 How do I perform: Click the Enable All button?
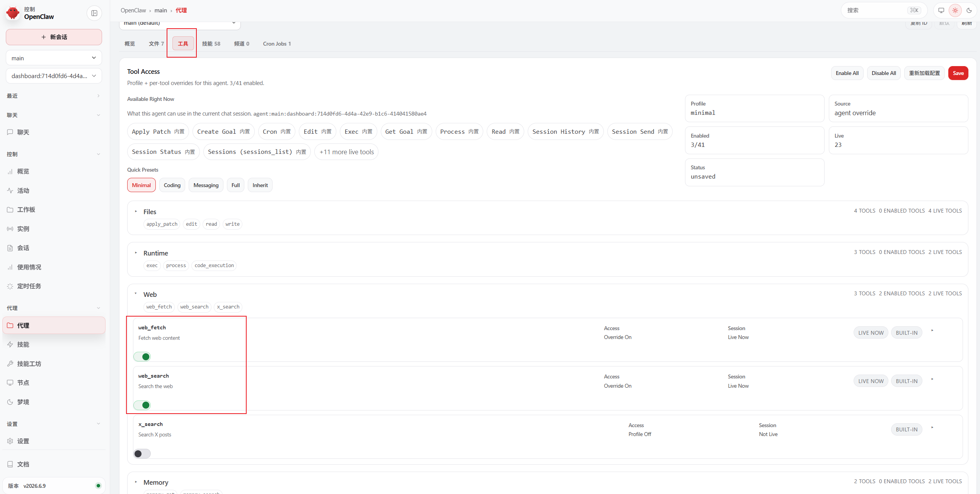(847, 73)
